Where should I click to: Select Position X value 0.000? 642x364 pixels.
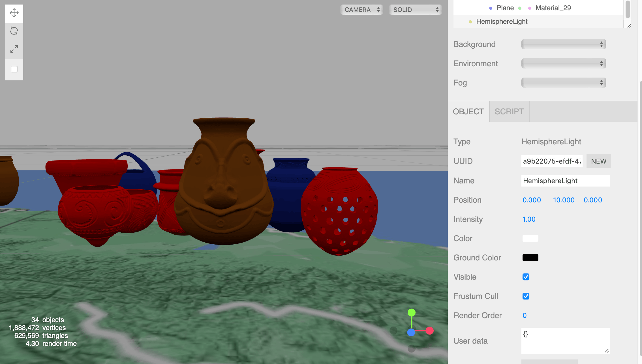532,200
